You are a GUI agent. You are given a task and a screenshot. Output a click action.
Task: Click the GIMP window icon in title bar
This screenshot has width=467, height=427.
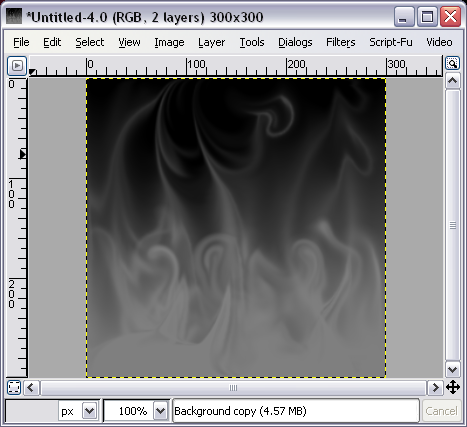pyautogui.click(x=14, y=17)
